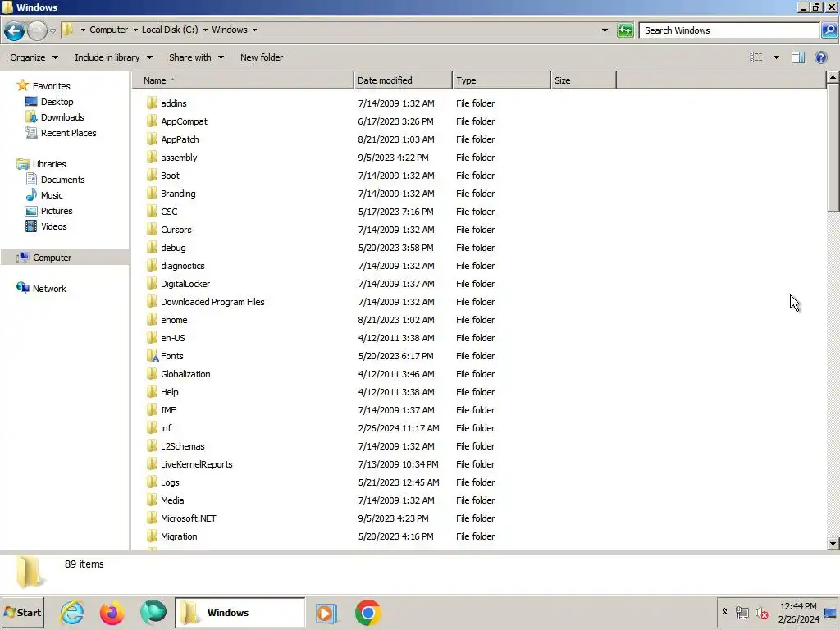Select the inf folder row

[321, 428]
